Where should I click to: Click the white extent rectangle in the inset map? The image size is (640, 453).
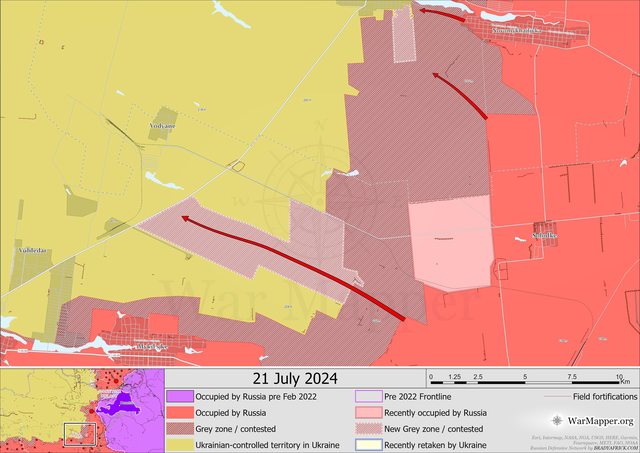pyautogui.click(x=78, y=435)
